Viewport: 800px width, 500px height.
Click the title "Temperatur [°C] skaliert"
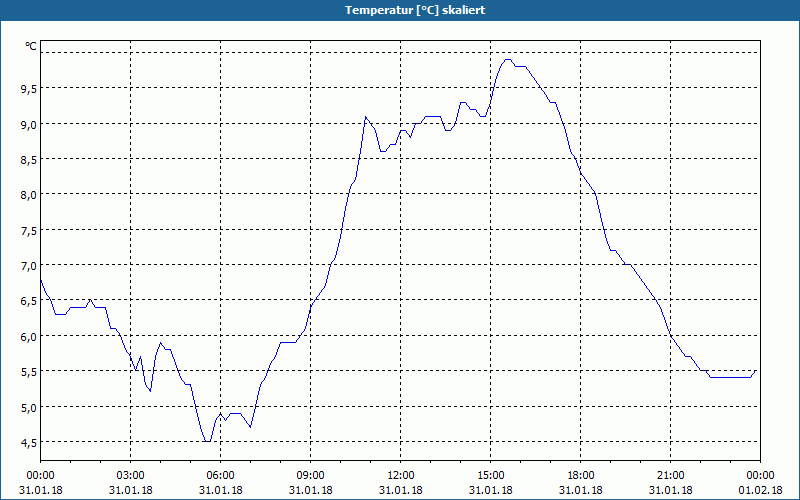[x=415, y=10]
